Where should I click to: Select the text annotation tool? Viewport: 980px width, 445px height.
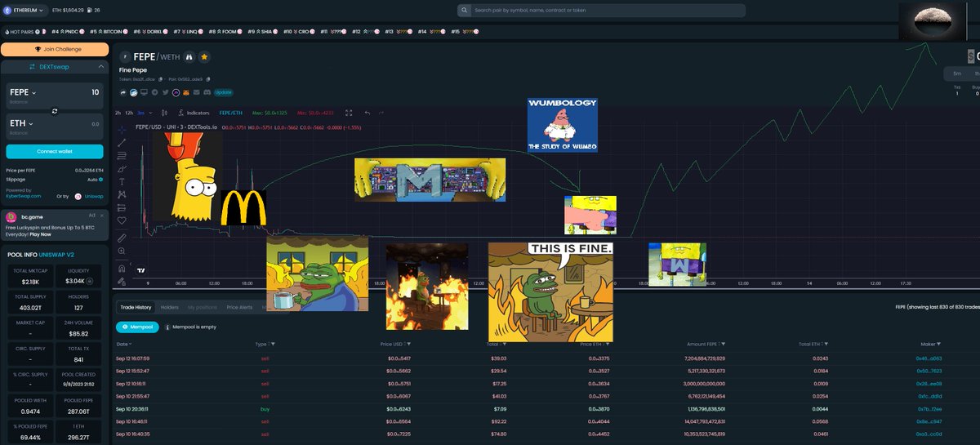click(x=122, y=181)
